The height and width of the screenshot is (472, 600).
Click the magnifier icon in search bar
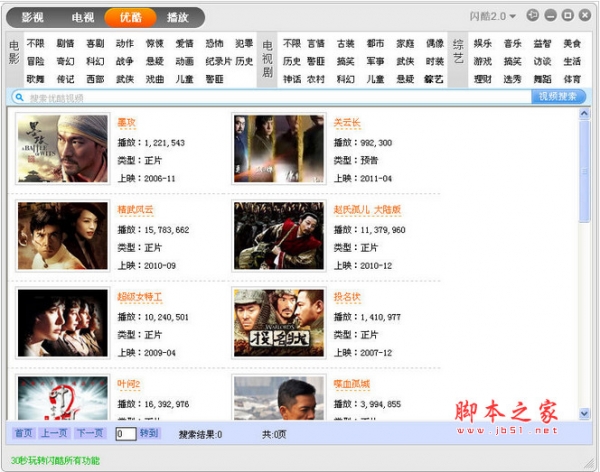point(19,97)
